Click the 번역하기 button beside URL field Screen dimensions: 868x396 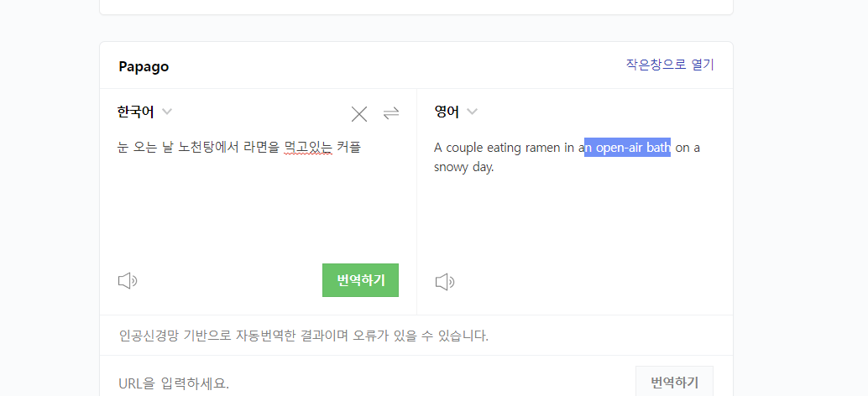674,383
